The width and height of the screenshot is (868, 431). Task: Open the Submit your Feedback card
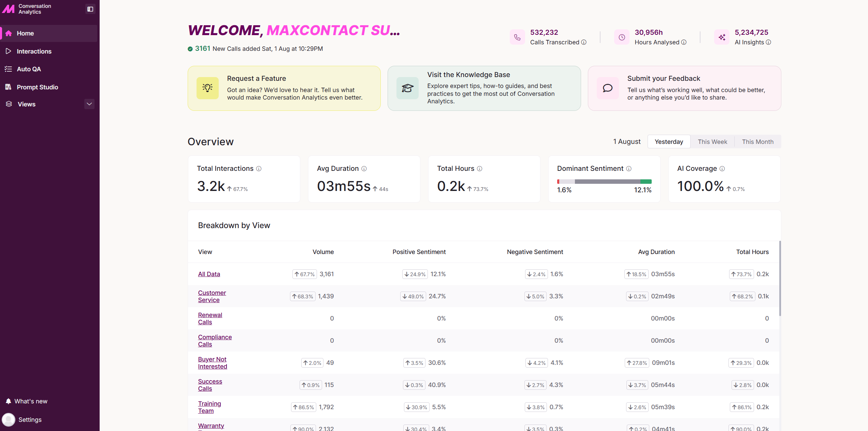684,88
